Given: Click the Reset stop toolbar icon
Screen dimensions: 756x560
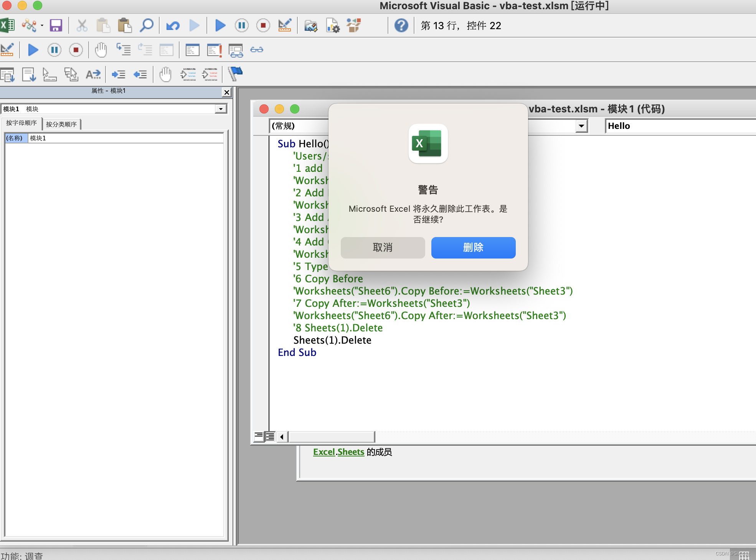Looking at the screenshot, I should (263, 26).
